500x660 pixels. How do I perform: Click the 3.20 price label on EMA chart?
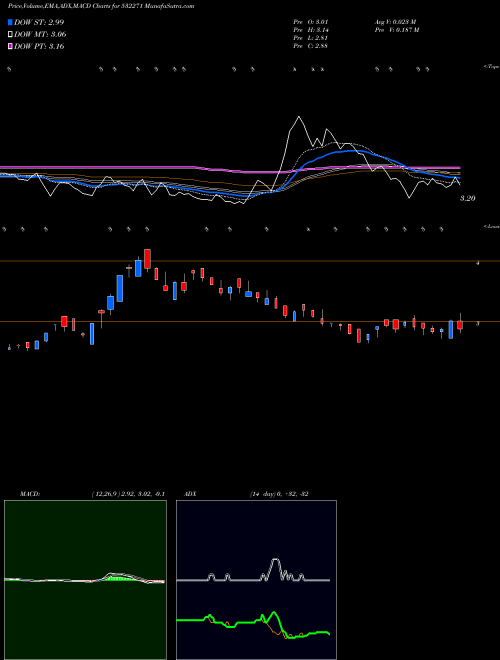468,198
